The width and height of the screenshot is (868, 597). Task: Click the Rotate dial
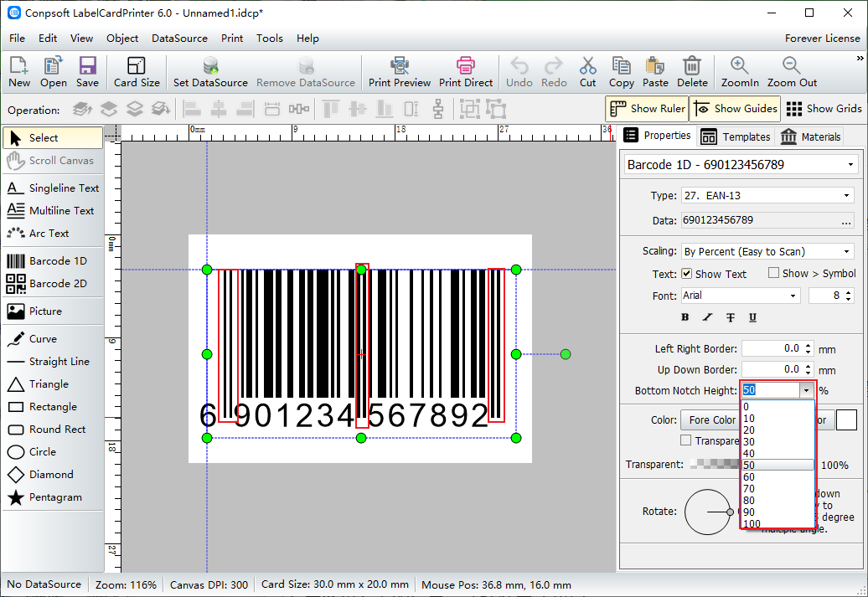pyautogui.click(x=707, y=512)
